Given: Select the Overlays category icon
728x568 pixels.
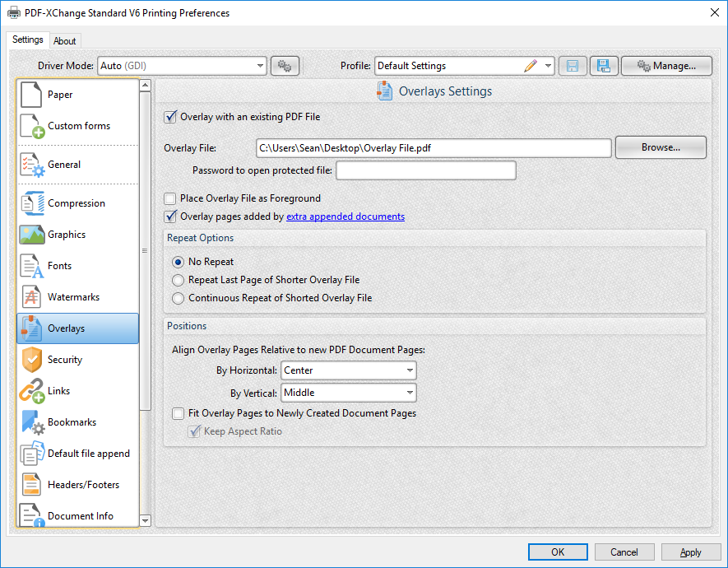Looking at the screenshot, I should click(31, 328).
